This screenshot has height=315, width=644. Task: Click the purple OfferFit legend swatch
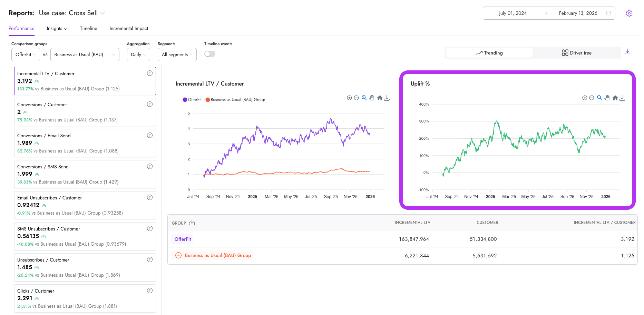[185, 100]
